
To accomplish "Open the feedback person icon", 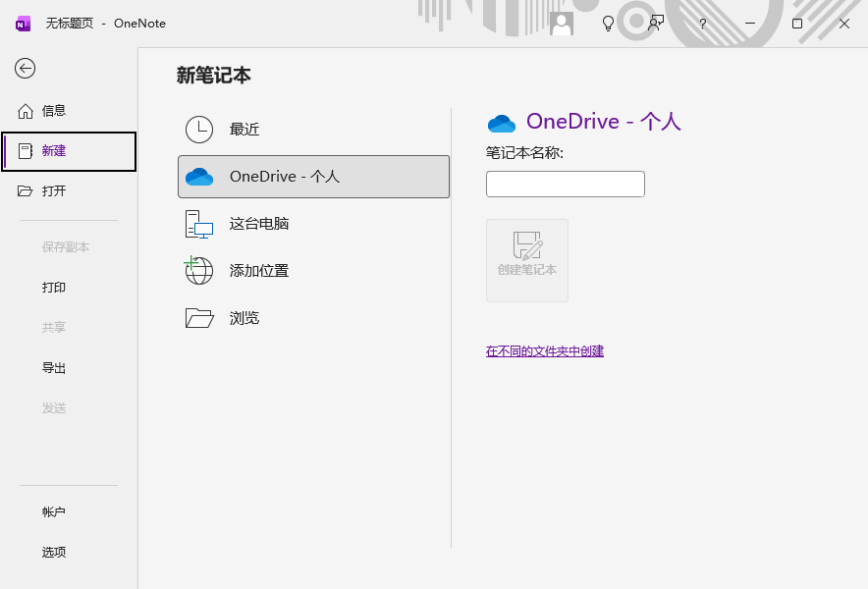I will coord(656,24).
